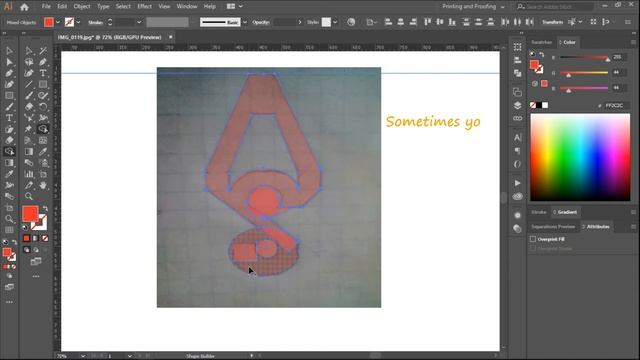Open the brush definition dropdown

click(244, 22)
